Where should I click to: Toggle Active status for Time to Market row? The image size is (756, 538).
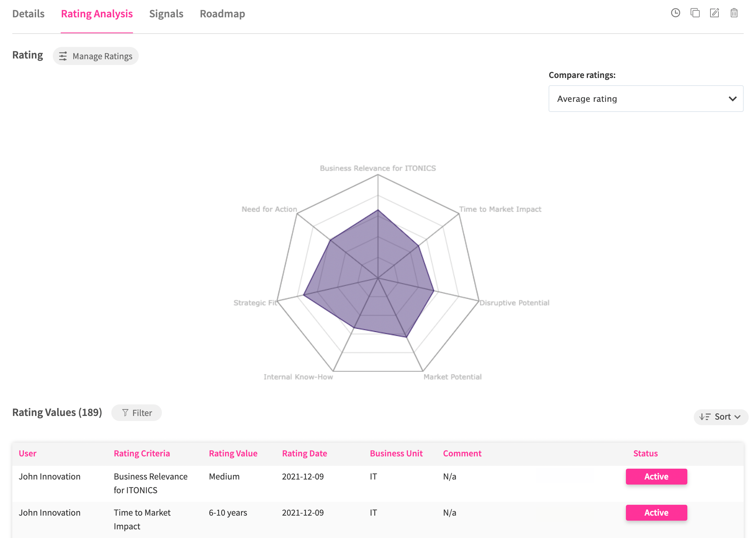click(x=656, y=513)
